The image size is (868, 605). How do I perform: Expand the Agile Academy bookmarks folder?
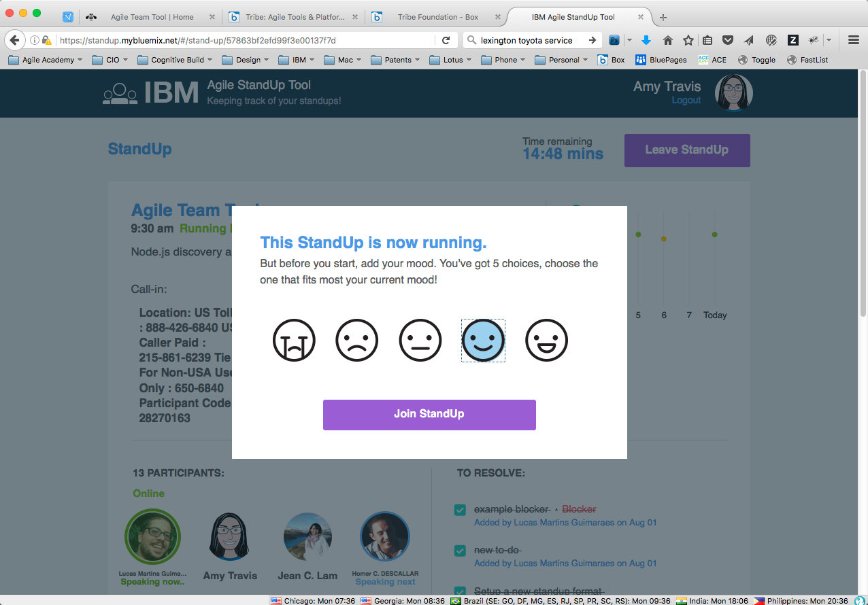[45, 60]
